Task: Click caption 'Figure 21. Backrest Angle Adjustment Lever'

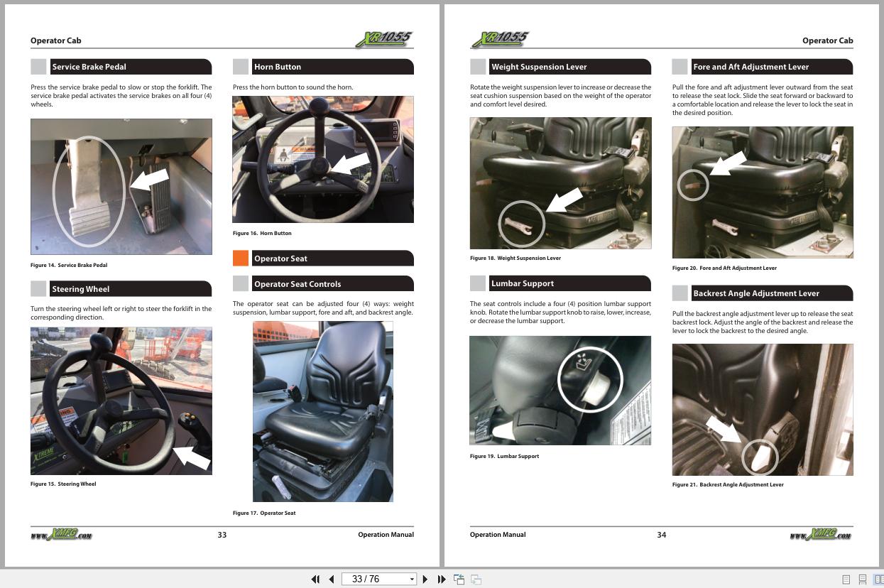Action: (728, 484)
